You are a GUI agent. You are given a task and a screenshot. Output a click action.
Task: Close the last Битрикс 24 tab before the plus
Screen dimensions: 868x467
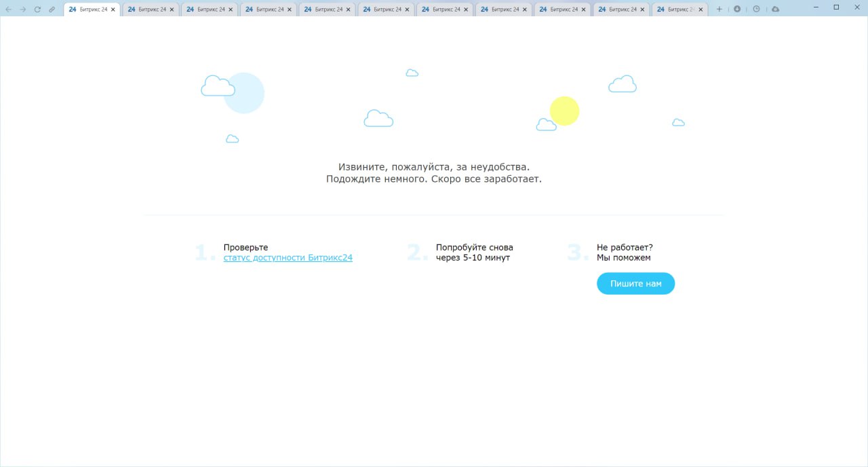tap(701, 10)
